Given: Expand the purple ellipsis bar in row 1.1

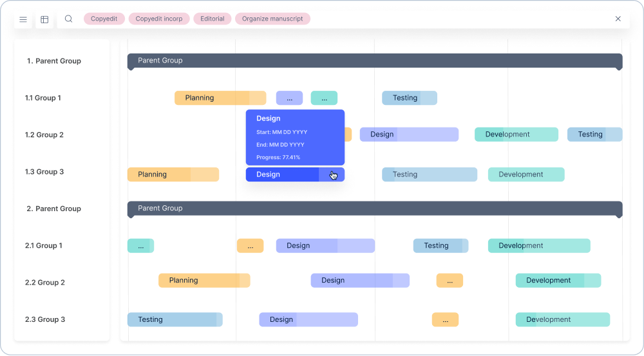Looking at the screenshot, I should pos(289,98).
